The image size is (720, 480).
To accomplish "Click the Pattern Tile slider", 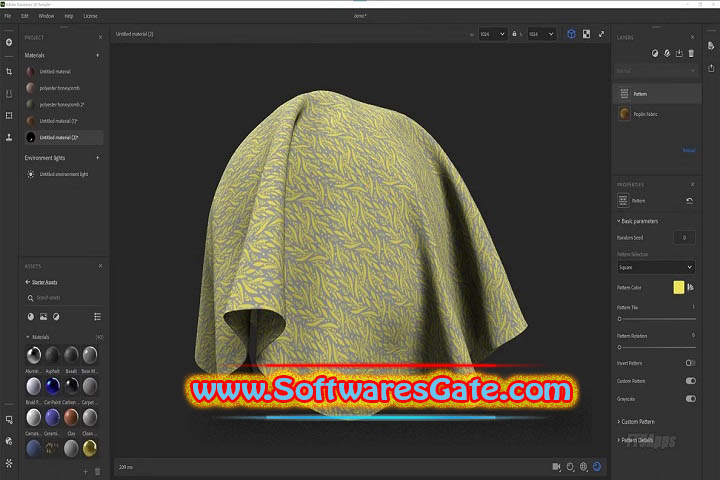I will [657, 319].
